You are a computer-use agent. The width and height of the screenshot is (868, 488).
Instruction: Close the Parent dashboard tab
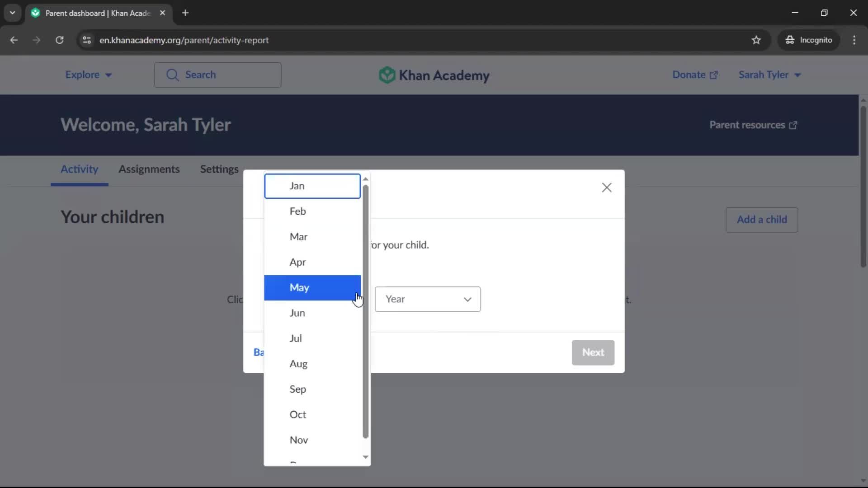pos(162,13)
